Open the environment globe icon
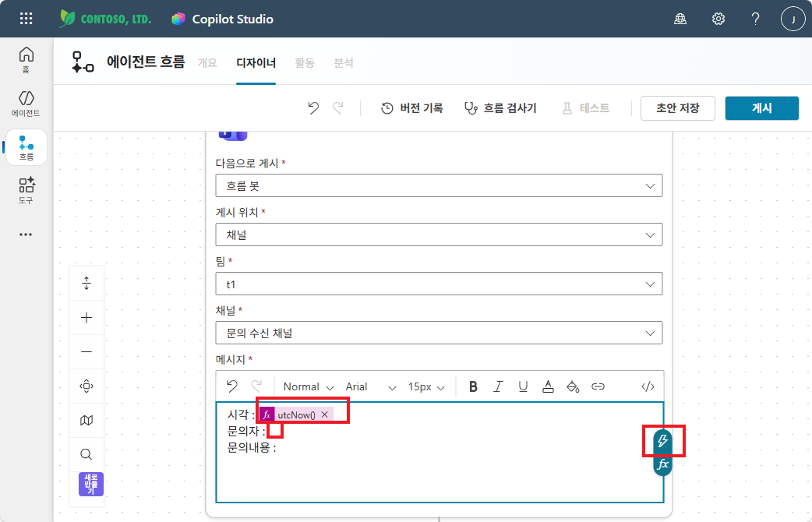 click(680, 19)
